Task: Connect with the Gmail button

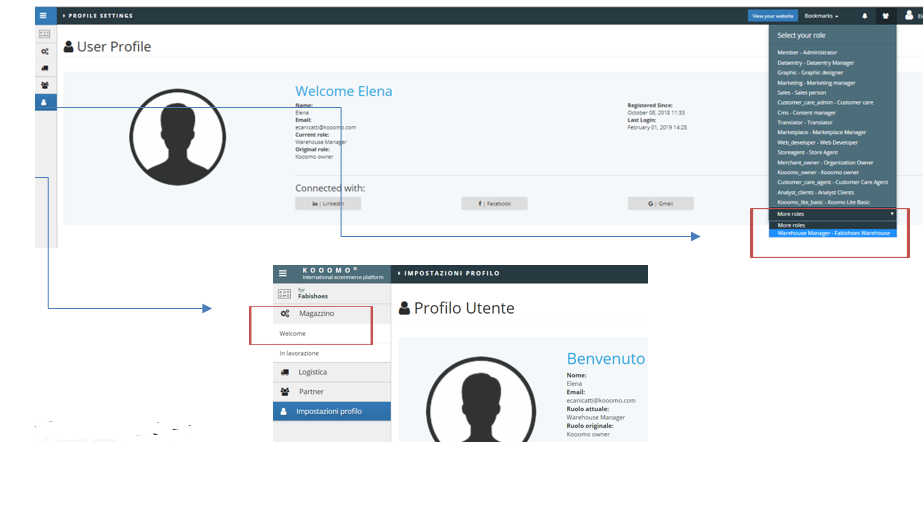Action: (660, 204)
